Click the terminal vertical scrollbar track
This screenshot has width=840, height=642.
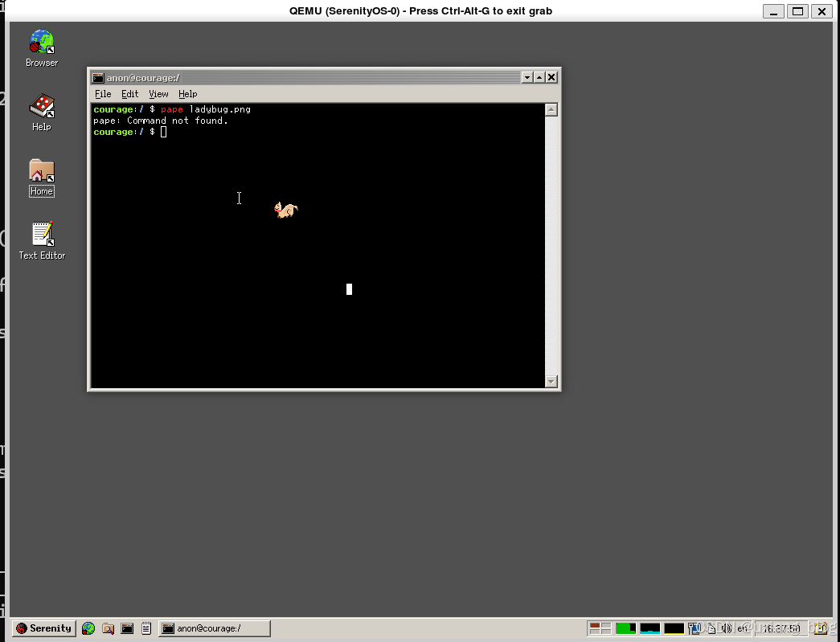[551, 246]
